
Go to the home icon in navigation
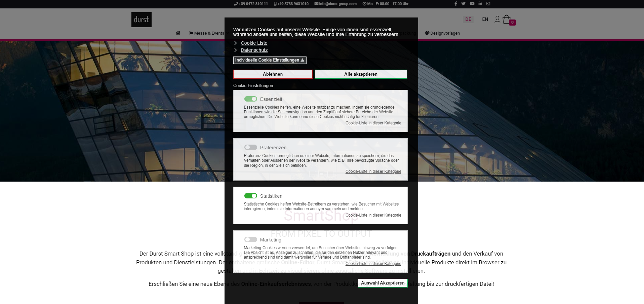[178, 33]
